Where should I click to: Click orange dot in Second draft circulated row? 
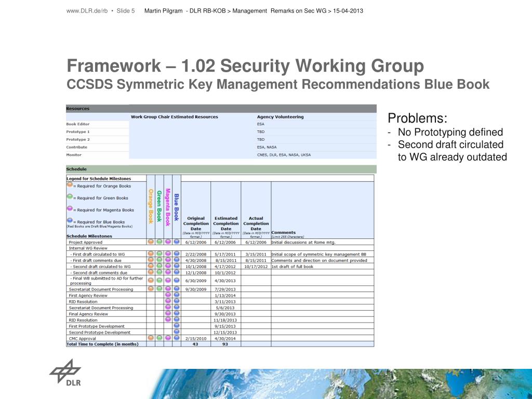coord(151,266)
